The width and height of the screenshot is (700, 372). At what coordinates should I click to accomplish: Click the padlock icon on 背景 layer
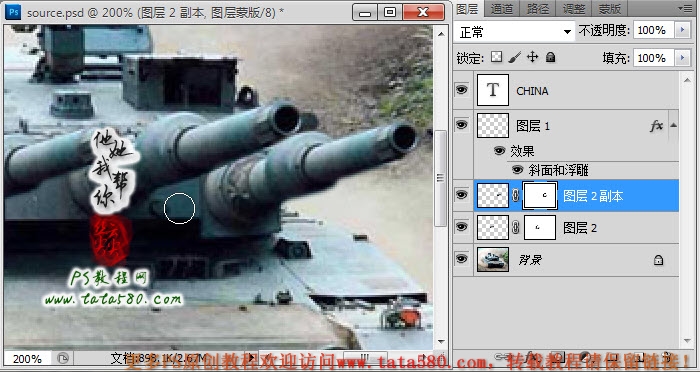[x=658, y=260]
